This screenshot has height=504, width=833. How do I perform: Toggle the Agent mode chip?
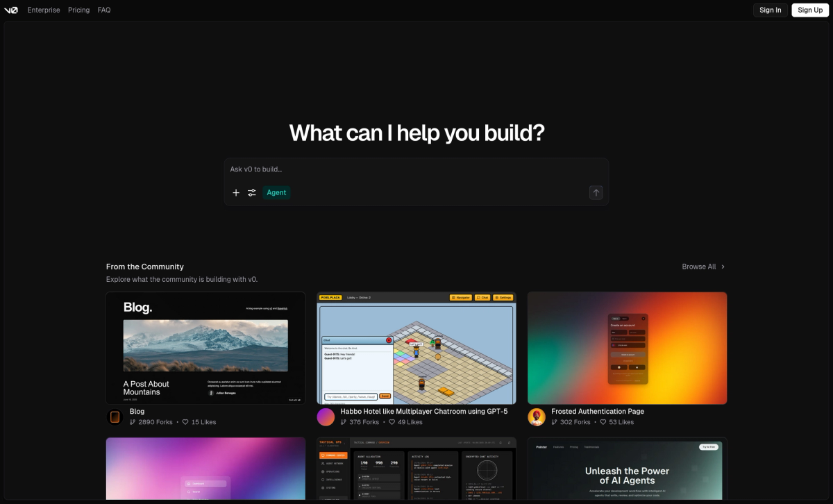(x=276, y=193)
